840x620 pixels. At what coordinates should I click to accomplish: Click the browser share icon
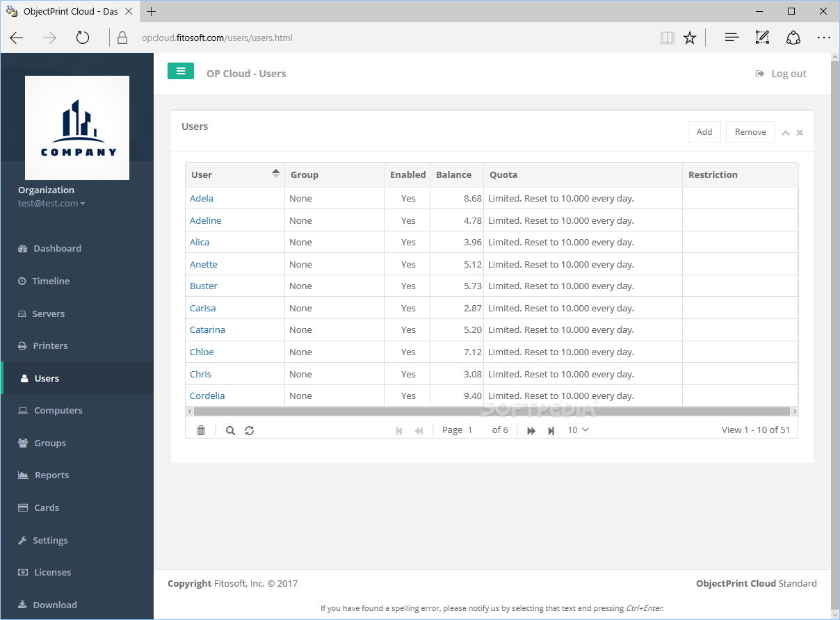point(793,38)
